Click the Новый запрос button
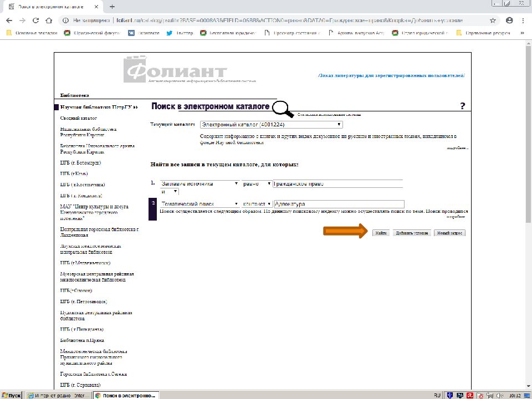 point(449,233)
